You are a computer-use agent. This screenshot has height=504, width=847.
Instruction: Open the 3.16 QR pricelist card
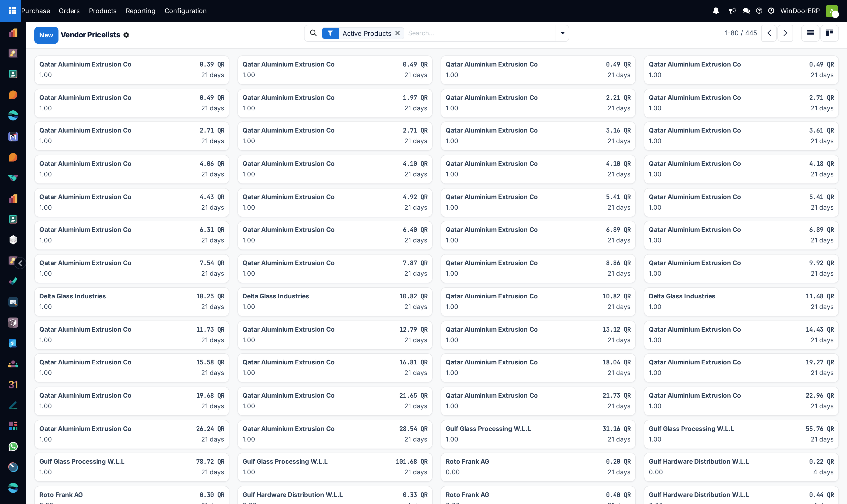[538, 136]
